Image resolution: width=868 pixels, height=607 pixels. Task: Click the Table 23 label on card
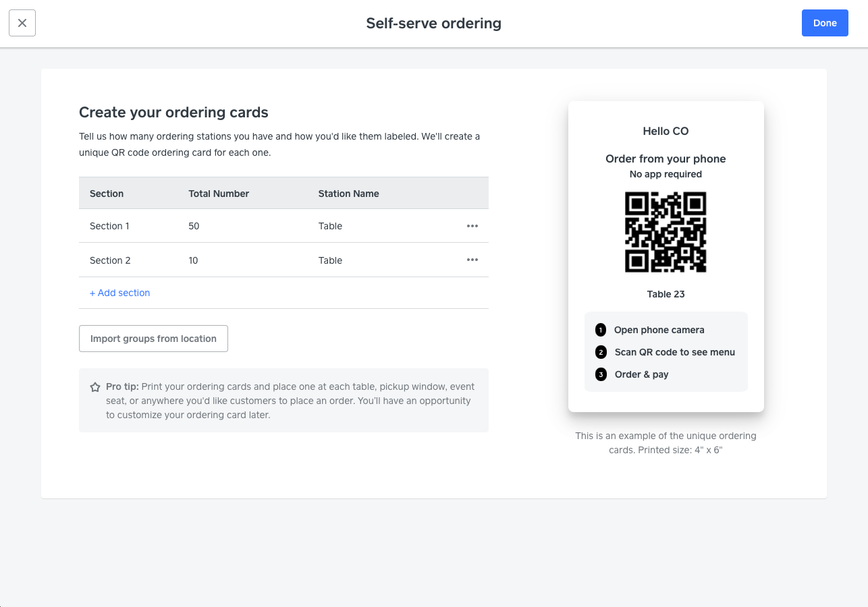(x=666, y=294)
